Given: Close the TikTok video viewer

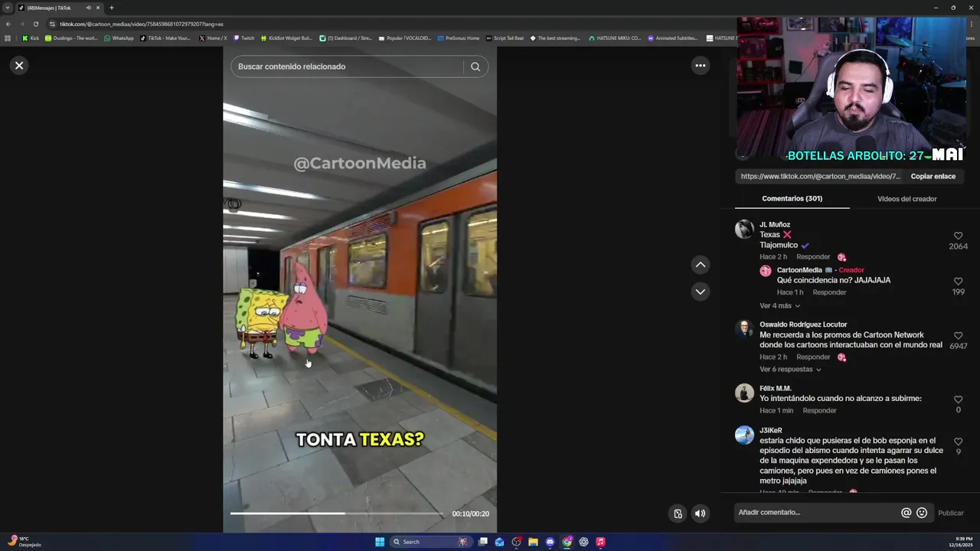Looking at the screenshot, I should tap(19, 66).
